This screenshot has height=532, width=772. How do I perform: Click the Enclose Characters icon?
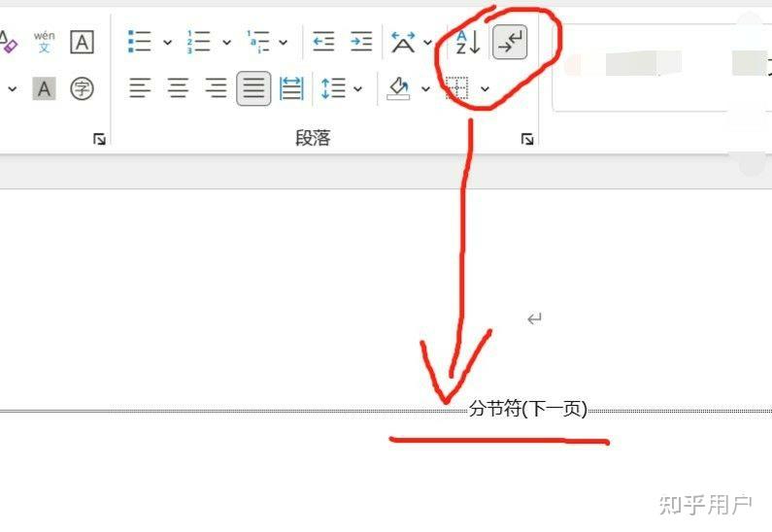(x=82, y=88)
